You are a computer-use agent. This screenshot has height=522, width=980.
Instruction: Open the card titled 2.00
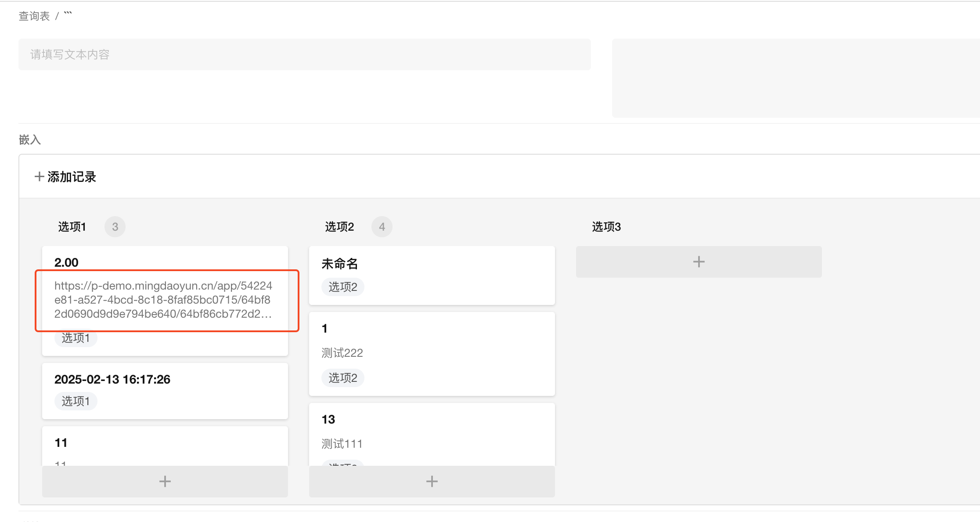(x=66, y=262)
